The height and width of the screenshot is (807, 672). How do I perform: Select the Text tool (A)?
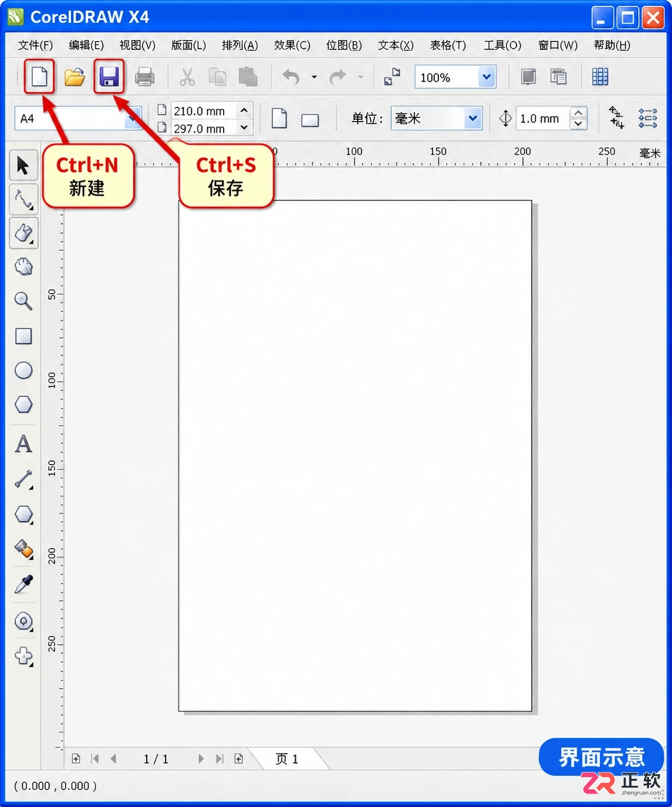[x=23, y=443]
